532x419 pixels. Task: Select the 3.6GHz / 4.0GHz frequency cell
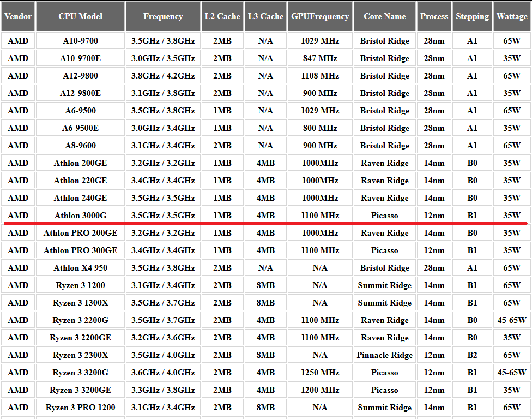(163, 373)
